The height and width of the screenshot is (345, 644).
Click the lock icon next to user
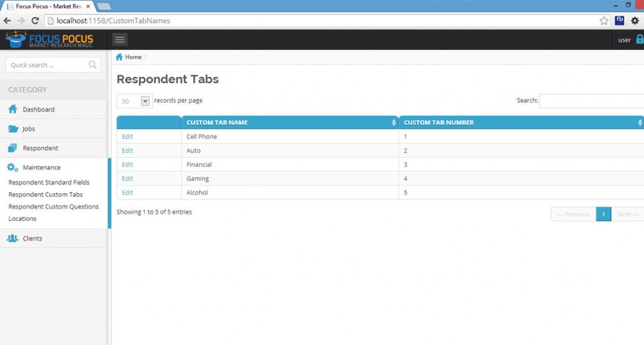[640, 40]
